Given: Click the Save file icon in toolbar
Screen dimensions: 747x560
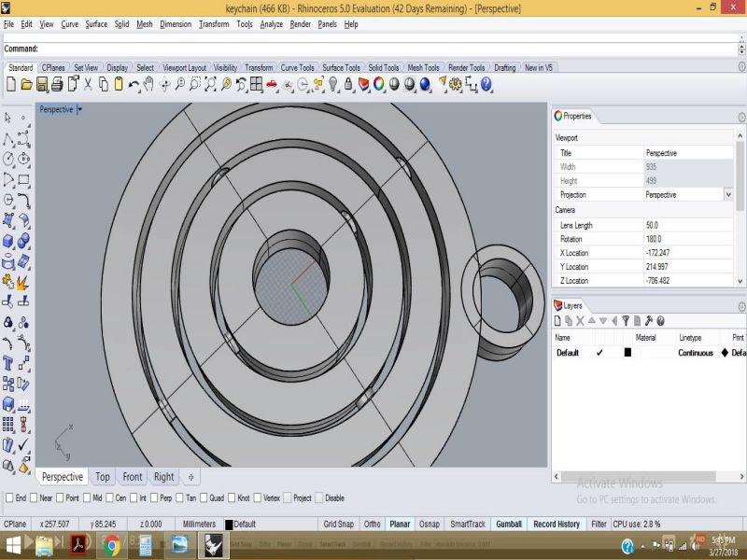Looking at the screenshot, I should click(42, 84).
